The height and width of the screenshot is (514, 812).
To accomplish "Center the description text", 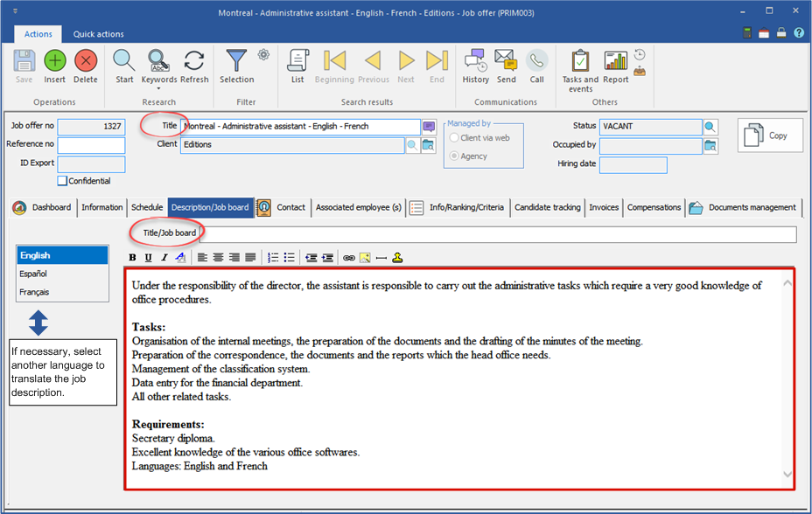I will [219, 258].
